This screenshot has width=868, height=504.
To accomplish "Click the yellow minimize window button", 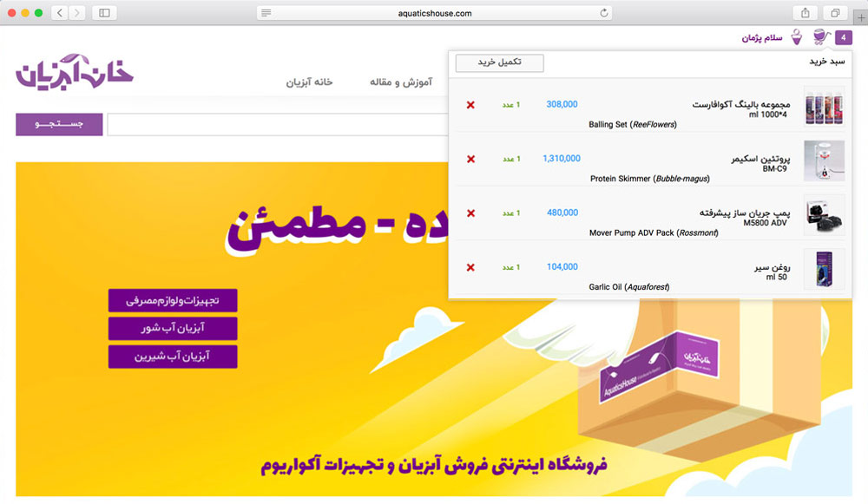I will (25, 13).
